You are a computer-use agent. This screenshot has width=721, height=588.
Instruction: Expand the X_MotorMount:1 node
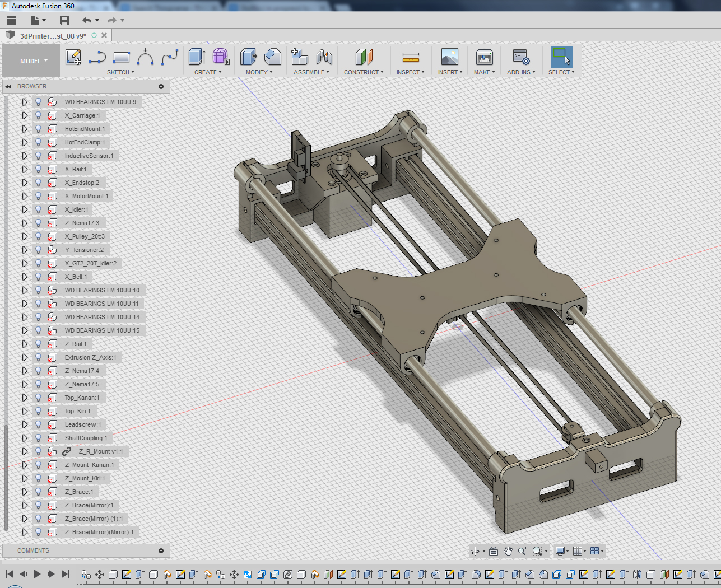coord(25,196)
